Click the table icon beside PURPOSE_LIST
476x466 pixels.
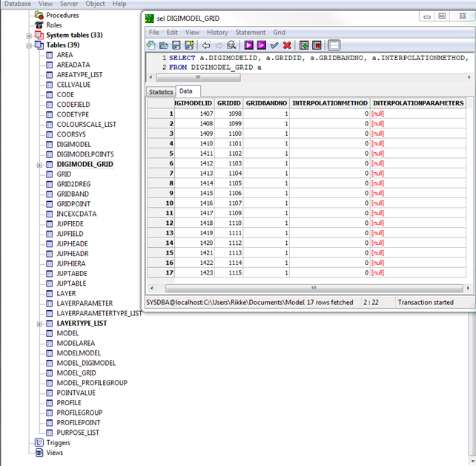click(x=49, y=433)
